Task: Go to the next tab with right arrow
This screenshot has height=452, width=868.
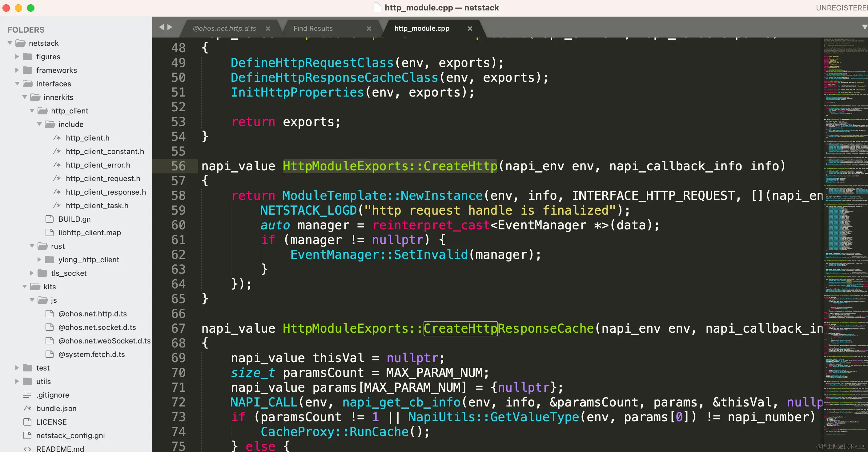Action: coord(170,27)
